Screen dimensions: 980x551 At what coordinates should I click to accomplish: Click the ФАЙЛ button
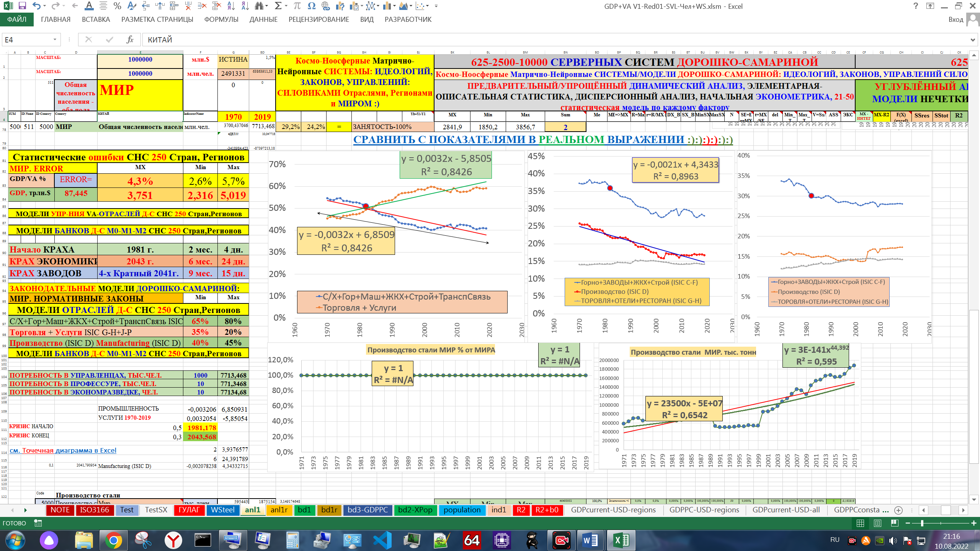tap(17, 20)
